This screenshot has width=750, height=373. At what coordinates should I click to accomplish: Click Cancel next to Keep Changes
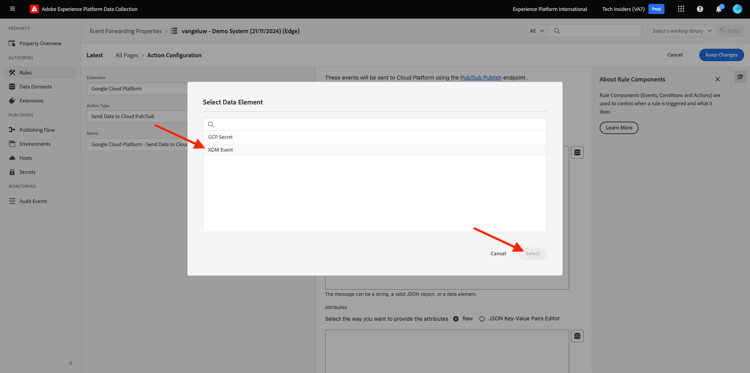click(675, 55)
